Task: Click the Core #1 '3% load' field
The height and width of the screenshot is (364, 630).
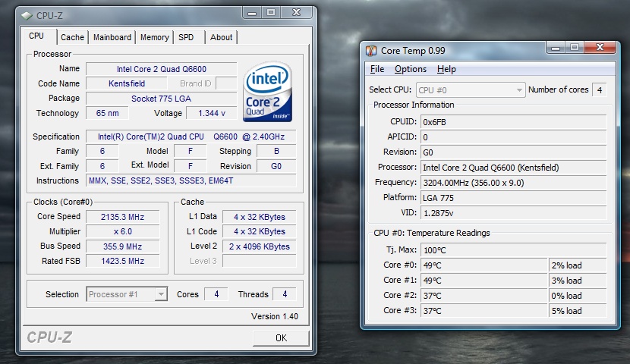Action: (x=578, y=281)
